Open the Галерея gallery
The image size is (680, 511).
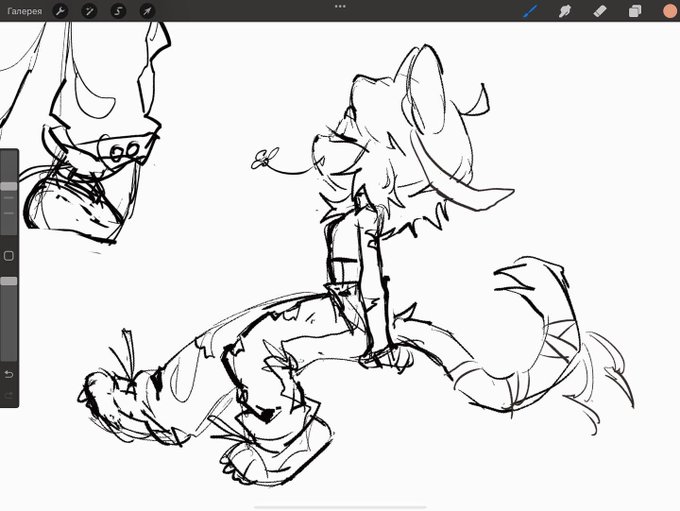(x=25, y=11)
